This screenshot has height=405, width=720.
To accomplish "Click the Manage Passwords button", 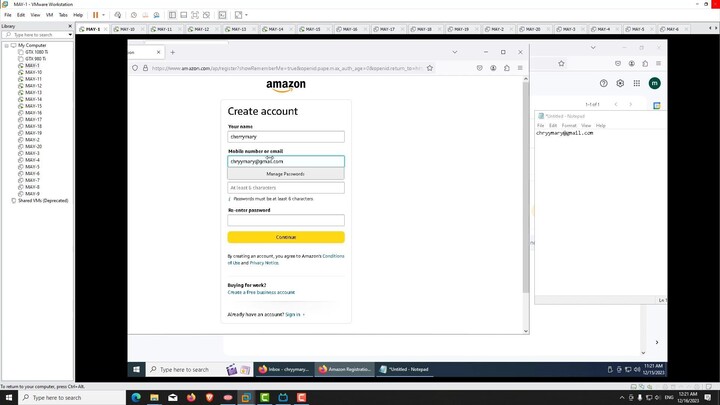I will pyautogui.click(x=286, y=174).
